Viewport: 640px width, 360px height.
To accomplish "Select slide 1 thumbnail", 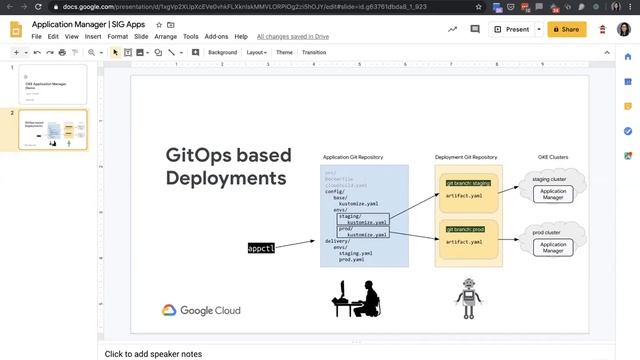I will pos(53,84).
